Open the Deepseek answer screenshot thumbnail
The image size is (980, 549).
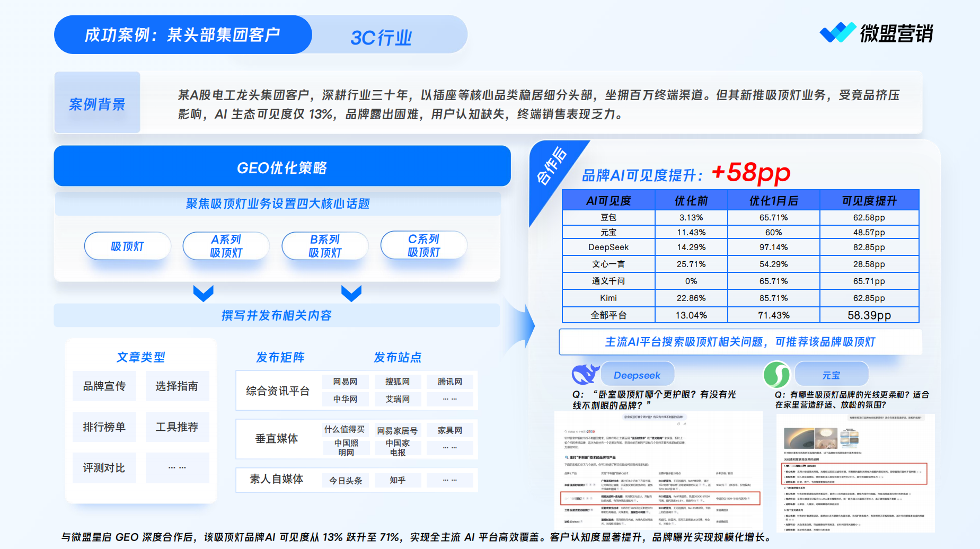click(x=658, y=470)
